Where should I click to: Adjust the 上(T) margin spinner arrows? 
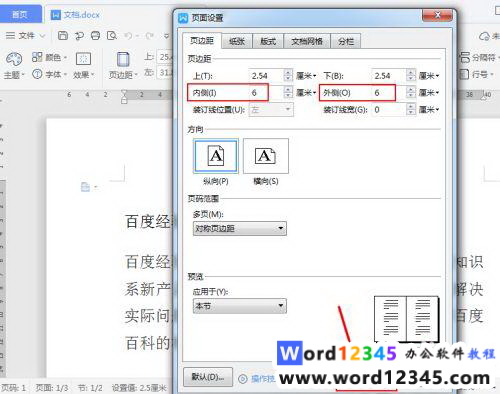[x=288, y=76]
